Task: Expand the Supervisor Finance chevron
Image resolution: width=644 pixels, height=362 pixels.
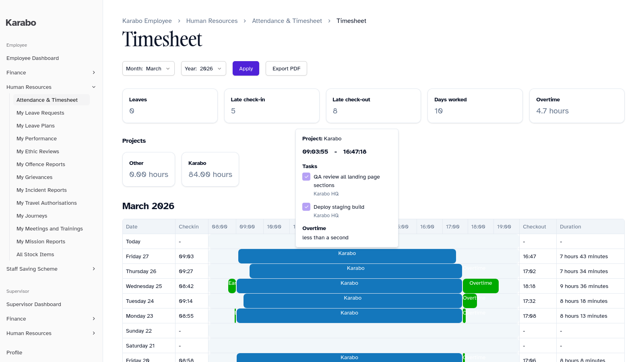Action: coord(94,319)
